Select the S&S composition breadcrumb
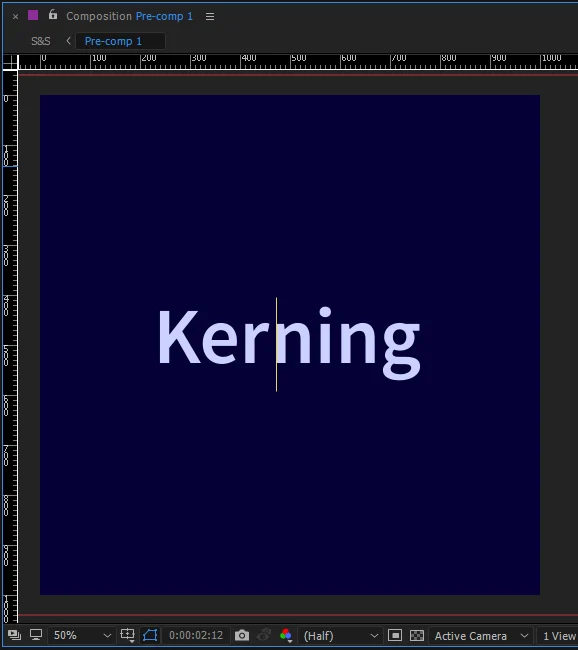Screen dimensions: 578x650 (x=41, y=41)
